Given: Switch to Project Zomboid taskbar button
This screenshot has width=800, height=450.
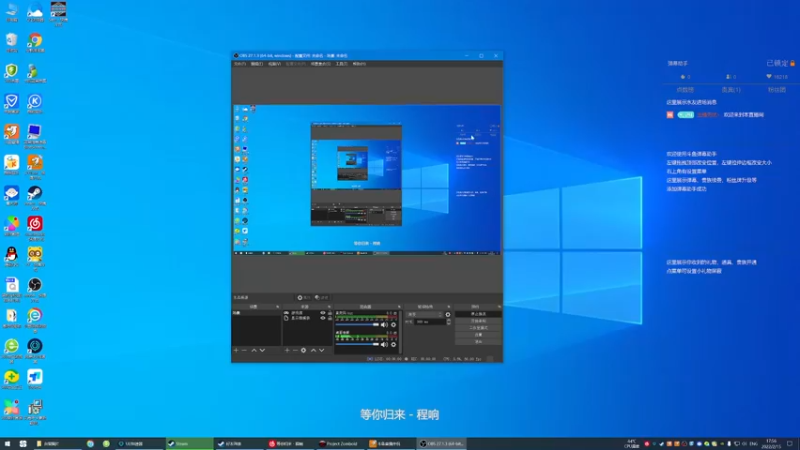Looking at the screenshot, I should pos(340,444).
